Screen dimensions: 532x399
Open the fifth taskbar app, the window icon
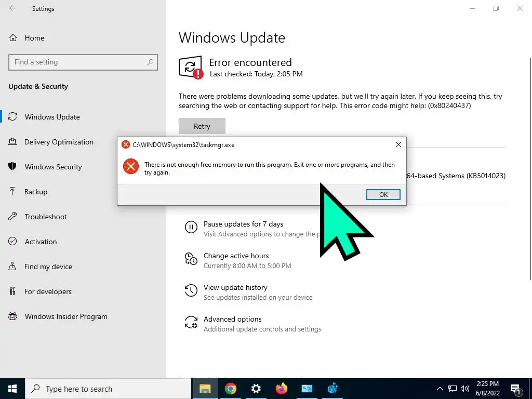[x=307, y=389]
